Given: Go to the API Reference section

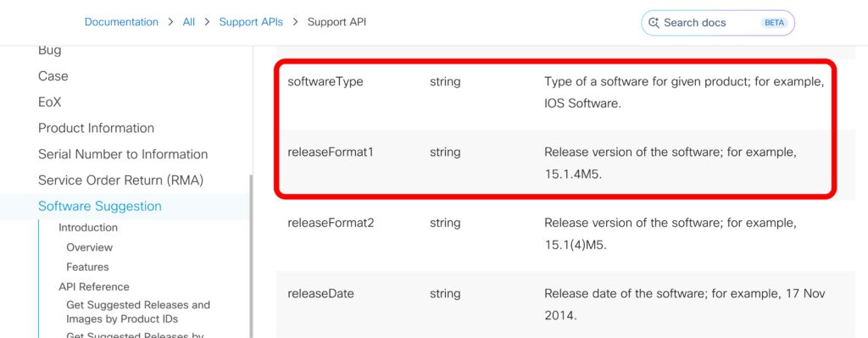Looking at the screenshot, I should pyautogui.click(x=94, y=286).
